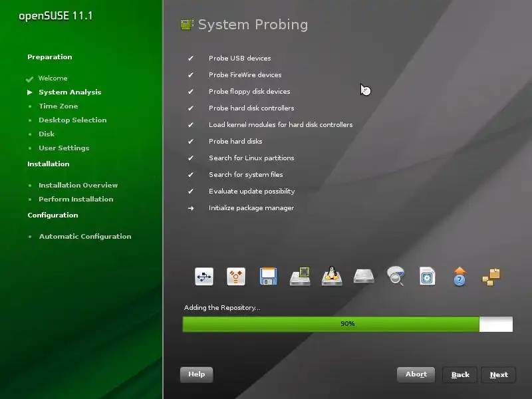Click 'Probe floppy disk devices' text

(x=249, y=92)
